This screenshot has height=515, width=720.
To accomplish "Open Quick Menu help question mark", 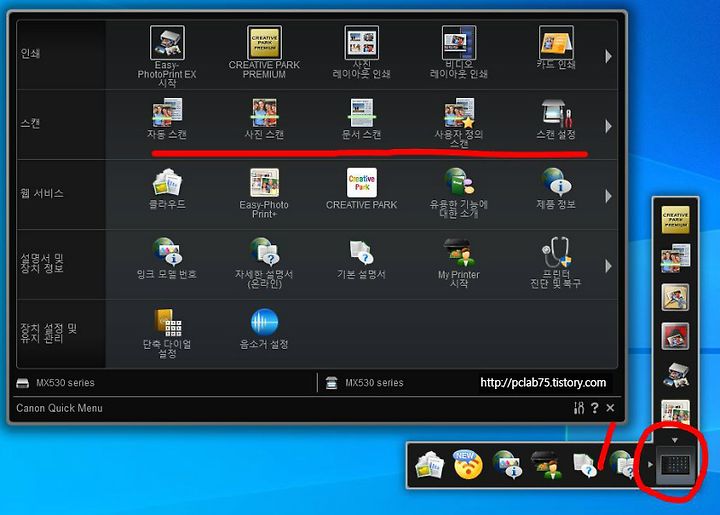I will coord(595,408).
